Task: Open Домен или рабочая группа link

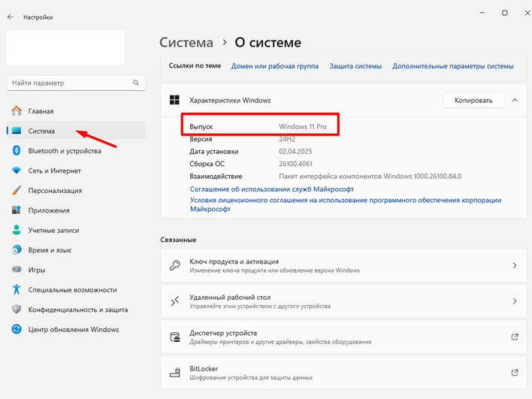Action: click(275, 66)
